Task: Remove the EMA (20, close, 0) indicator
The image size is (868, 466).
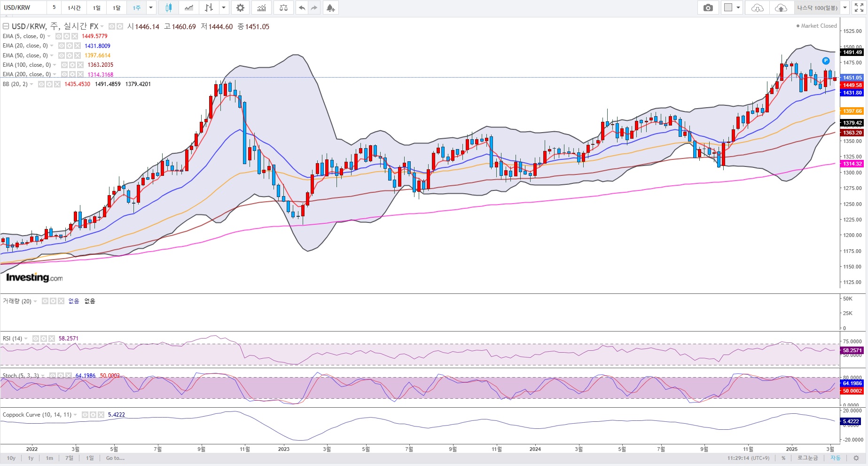Action: [x=78, y=46]
